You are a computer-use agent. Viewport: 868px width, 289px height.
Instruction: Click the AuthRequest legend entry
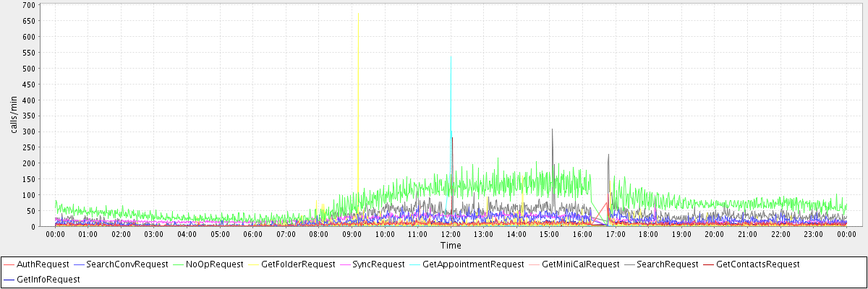click(42, 264)
